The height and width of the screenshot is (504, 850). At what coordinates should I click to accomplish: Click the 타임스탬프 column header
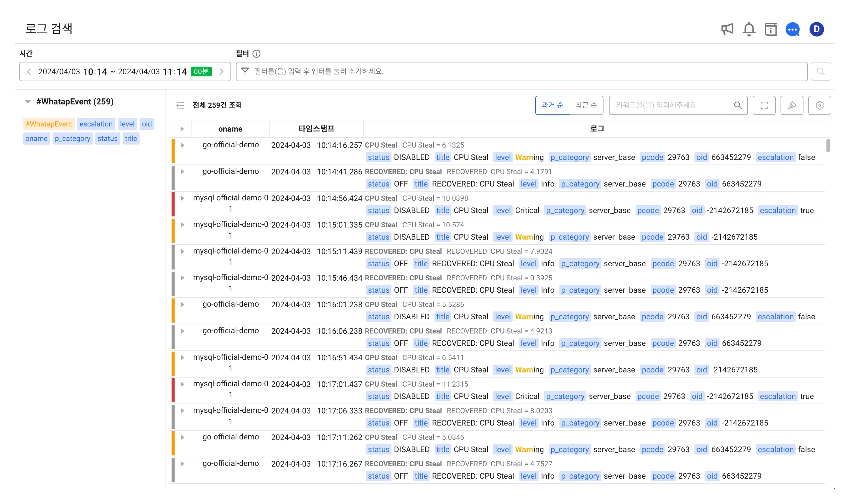(316, 129)
